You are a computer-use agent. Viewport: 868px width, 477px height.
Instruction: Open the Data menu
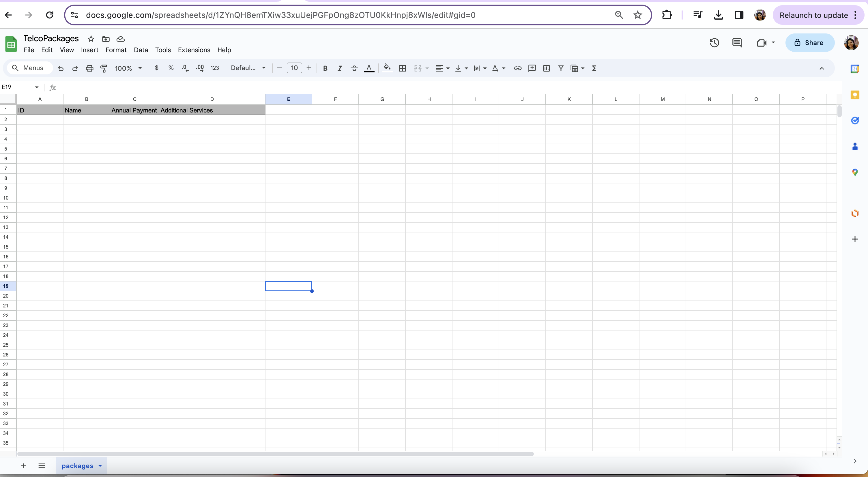click(141, 50)
